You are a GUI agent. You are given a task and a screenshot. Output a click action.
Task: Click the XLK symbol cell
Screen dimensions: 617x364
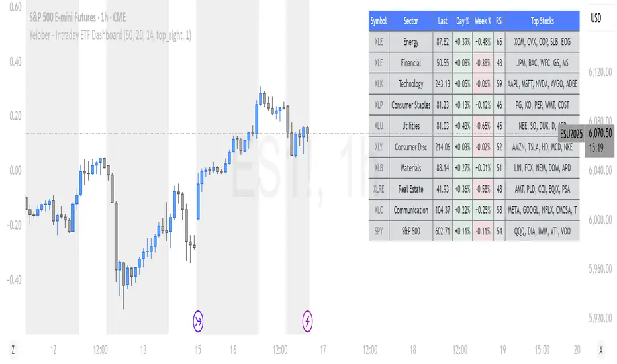pos(379,84)
